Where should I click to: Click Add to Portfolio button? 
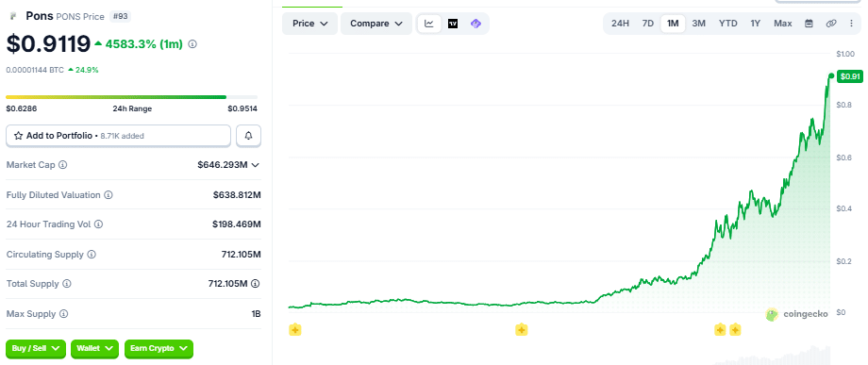click(118, 136)
